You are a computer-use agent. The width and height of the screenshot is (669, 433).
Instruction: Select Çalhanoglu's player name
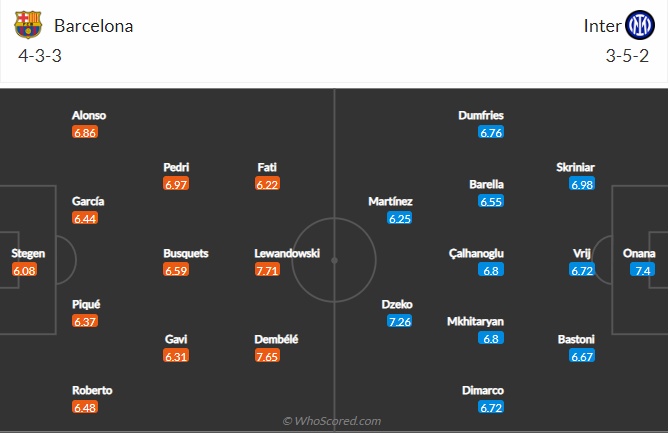[x=476, y=254]
